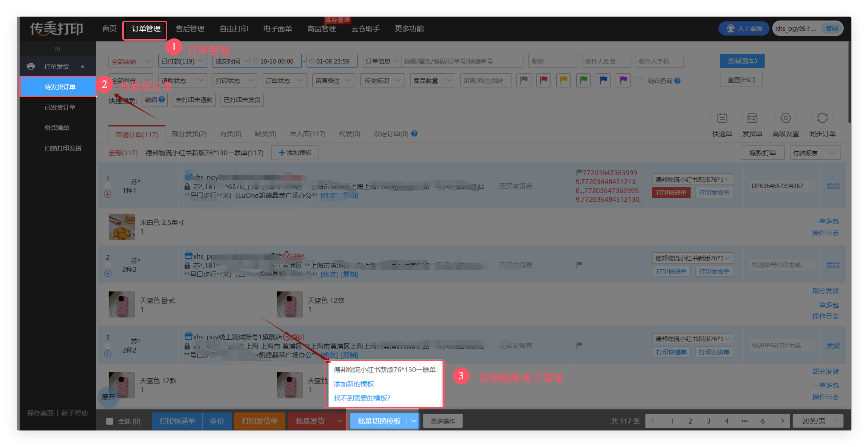Expand the 批量切换模板 arrow
868x447 pixels.
click(413, 421)
